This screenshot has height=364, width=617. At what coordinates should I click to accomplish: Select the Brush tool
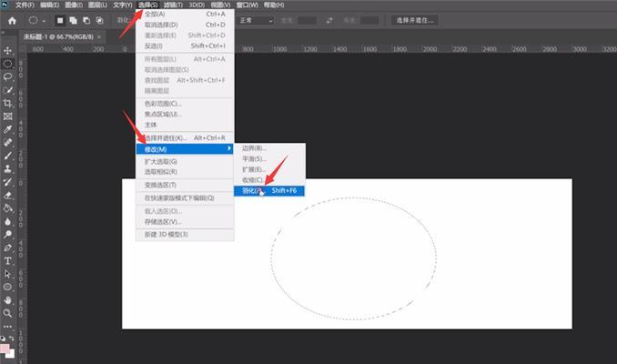pos(7,156)
